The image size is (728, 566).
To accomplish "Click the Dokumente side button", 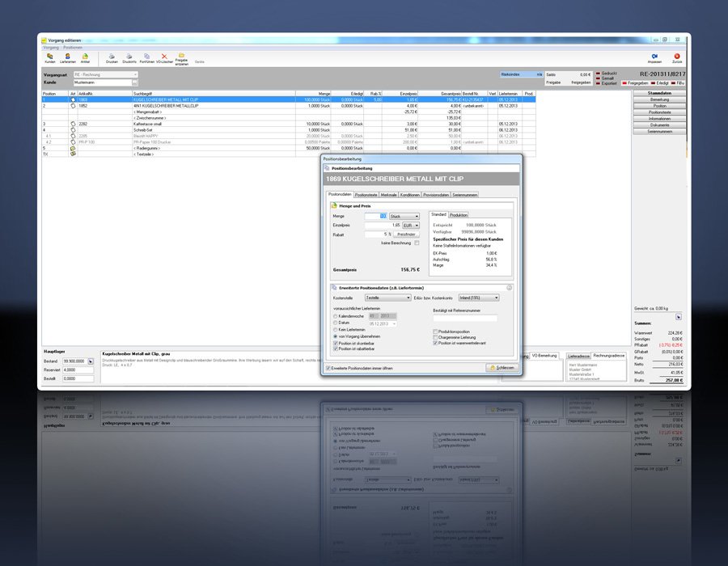I will [x=659, y=125].
